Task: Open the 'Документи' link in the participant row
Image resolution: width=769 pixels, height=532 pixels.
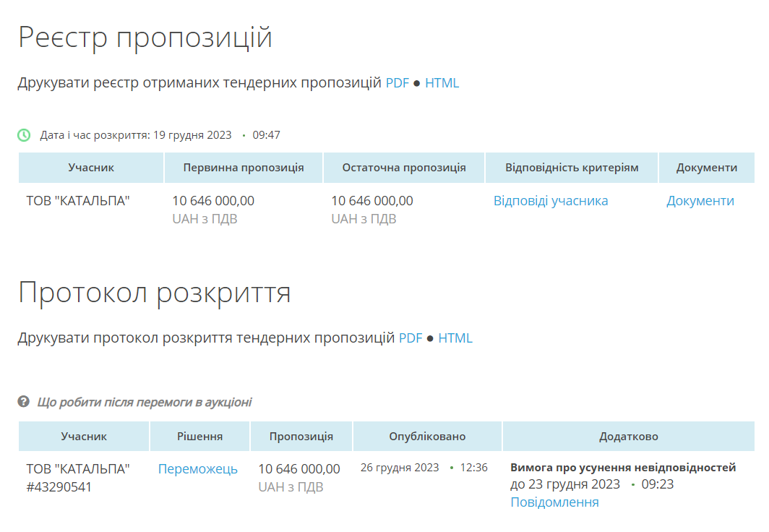Action: (x=700, y=201)
